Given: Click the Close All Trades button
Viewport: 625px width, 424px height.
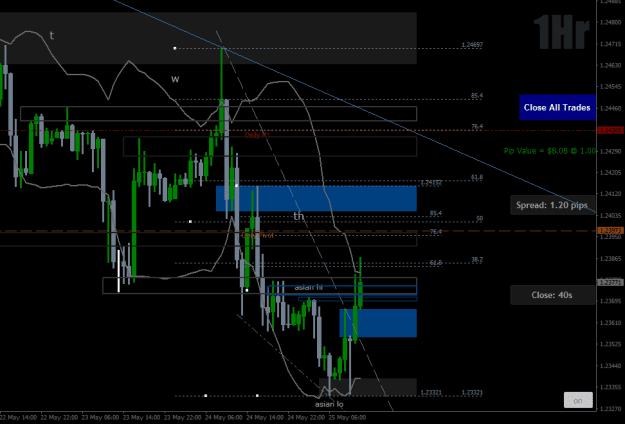Looking at the screenshot, I should (557, 107).
